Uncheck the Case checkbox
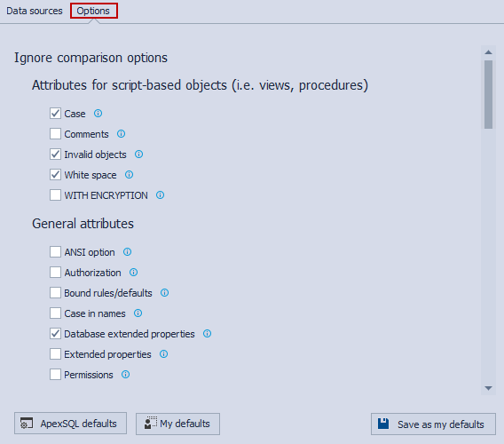 tap(55, 114)
